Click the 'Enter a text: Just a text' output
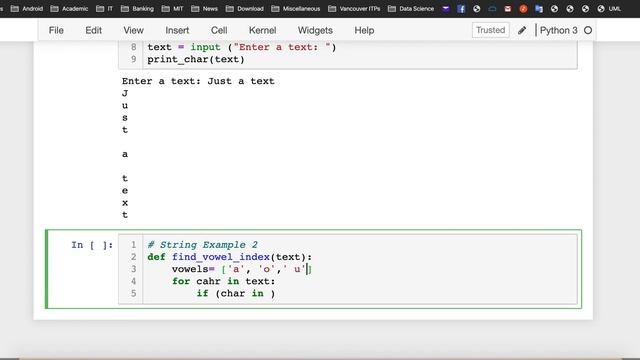Screen dimensions: 640x360 [x=198, y=81]
